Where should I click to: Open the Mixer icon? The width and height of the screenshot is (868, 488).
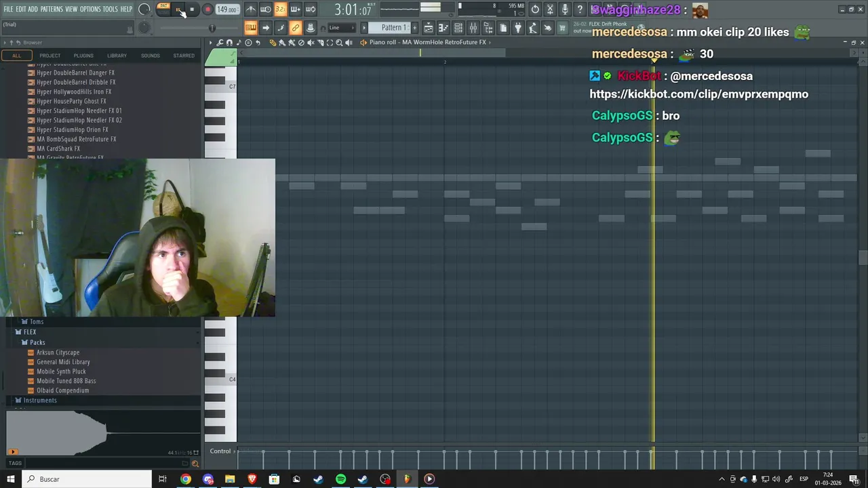pyautogui.click(x=473, y=28)
